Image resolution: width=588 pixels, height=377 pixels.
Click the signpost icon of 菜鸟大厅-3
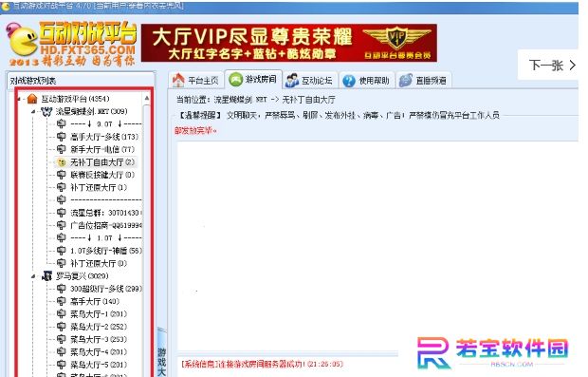pyautogui.click(x=62, y=339)
